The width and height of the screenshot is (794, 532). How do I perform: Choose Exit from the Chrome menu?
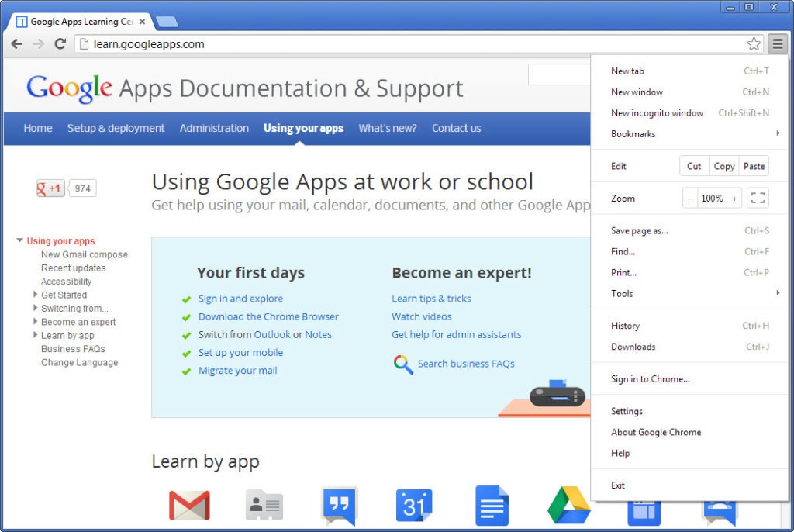pyautogui.click(x=689, y=485)
